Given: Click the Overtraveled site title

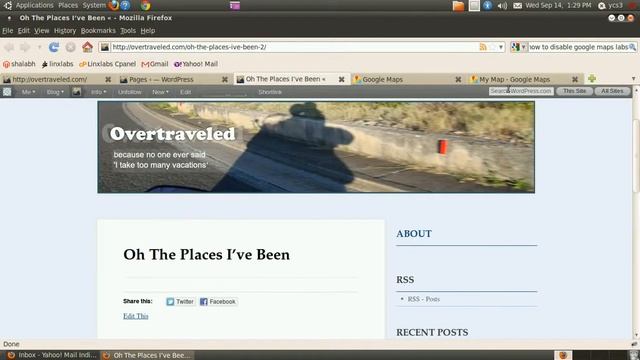Looking at the screenshot, I should coord(173,134).
